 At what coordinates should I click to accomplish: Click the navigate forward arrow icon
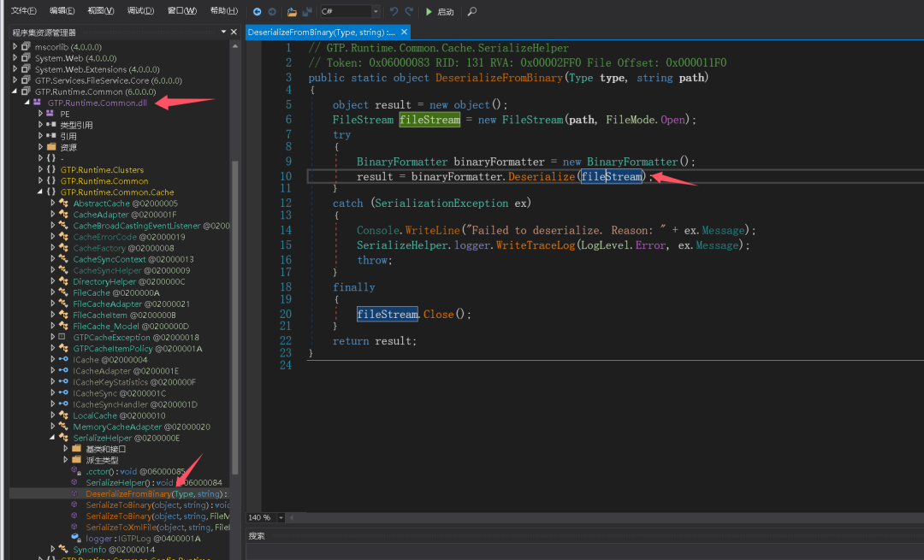pyautogui.click(x=272, y=12)
